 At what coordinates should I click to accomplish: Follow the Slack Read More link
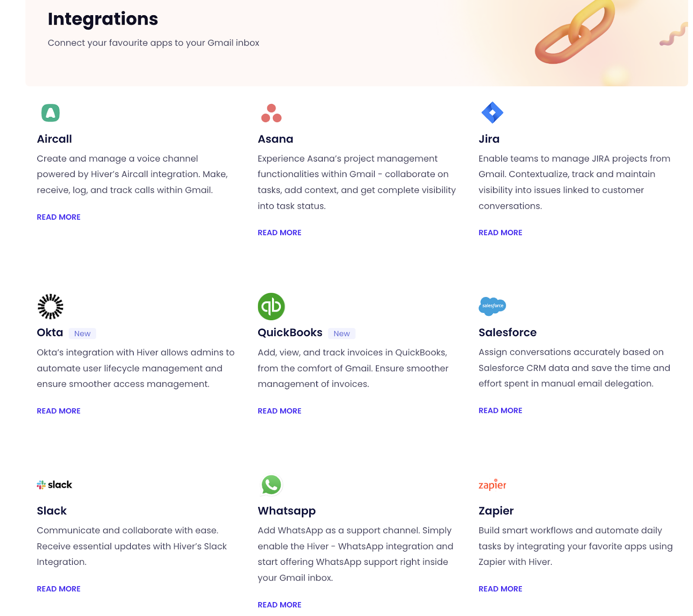(x=58, y=589)
